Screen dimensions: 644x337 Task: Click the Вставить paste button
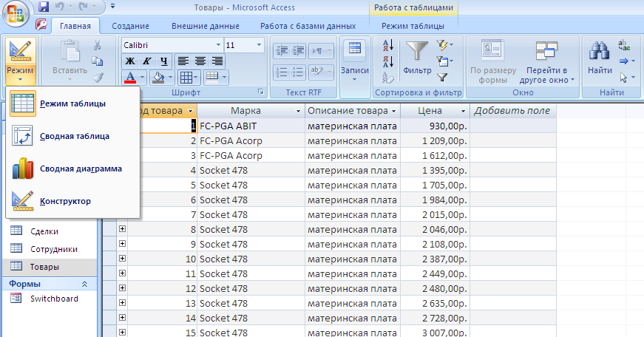click(70, 60)
